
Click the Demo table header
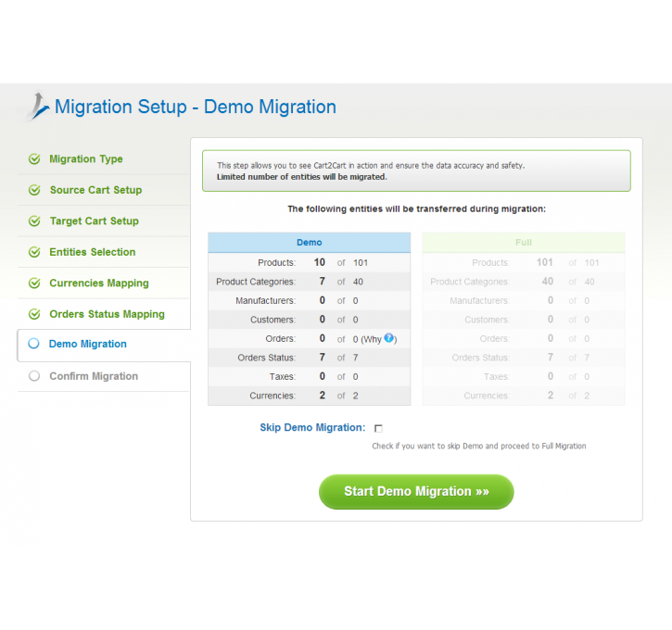click(x=309, y=243)
